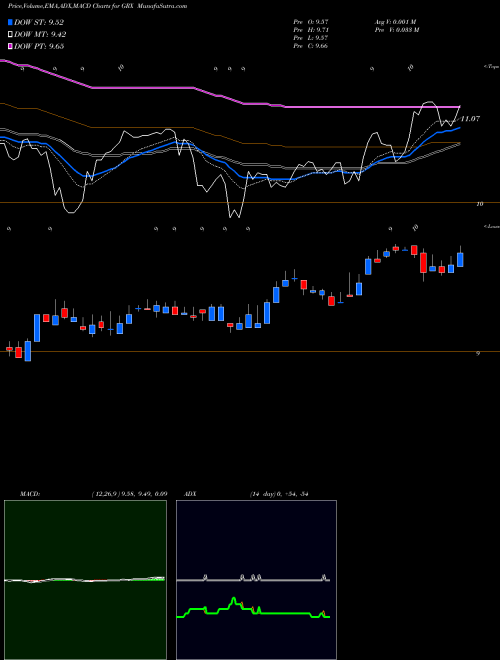Click the chart title mentioning MunafaSutra.com

(98, 6)
